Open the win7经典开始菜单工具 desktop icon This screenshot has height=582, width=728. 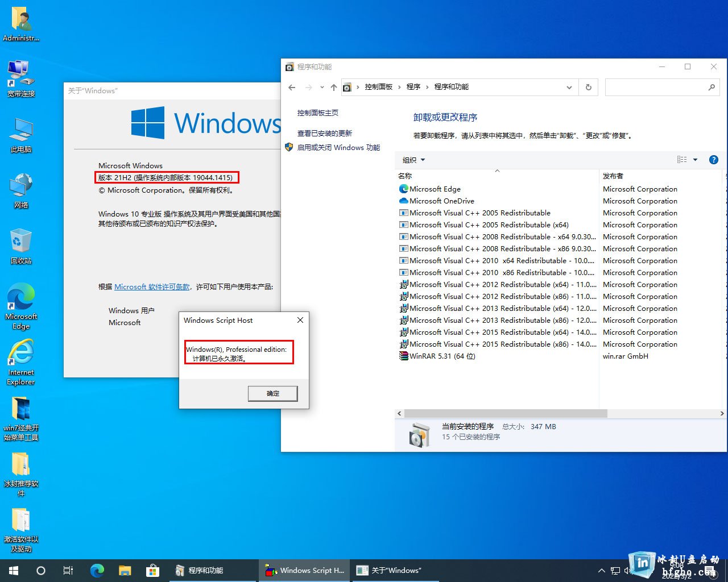pyautogui.click(x=21, y=418)
